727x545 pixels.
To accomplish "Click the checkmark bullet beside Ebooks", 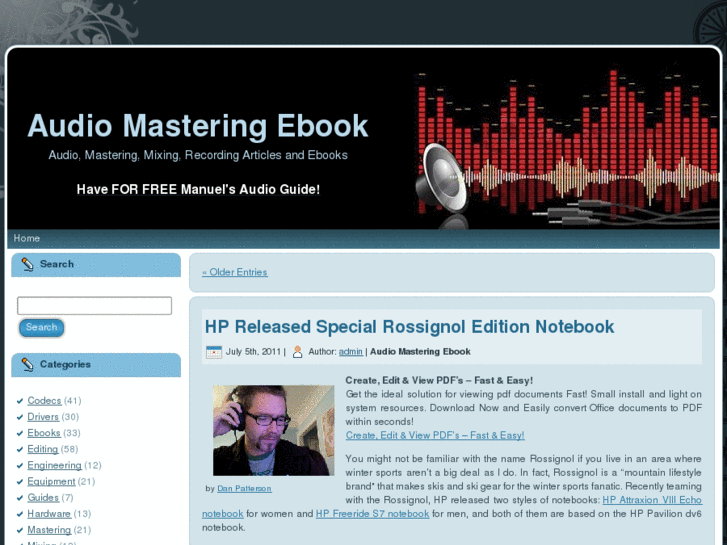I will (19, 434).
